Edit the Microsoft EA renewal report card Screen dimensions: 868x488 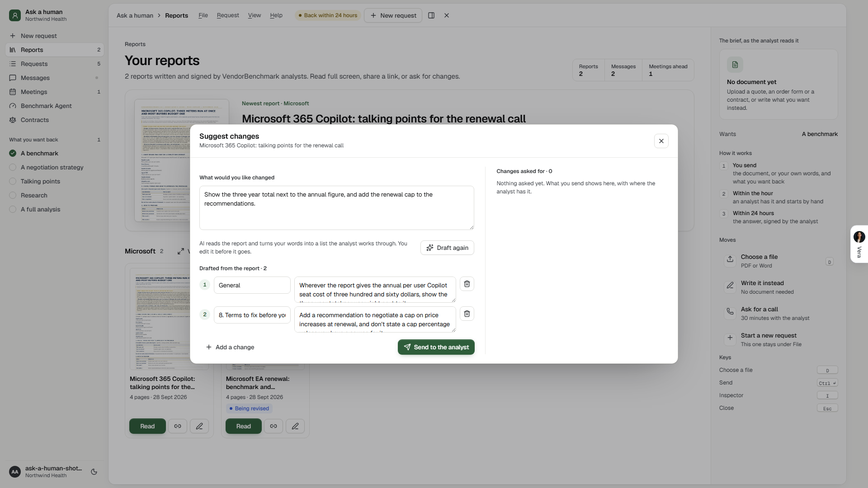pyautogui.click(x=295, y=426)
